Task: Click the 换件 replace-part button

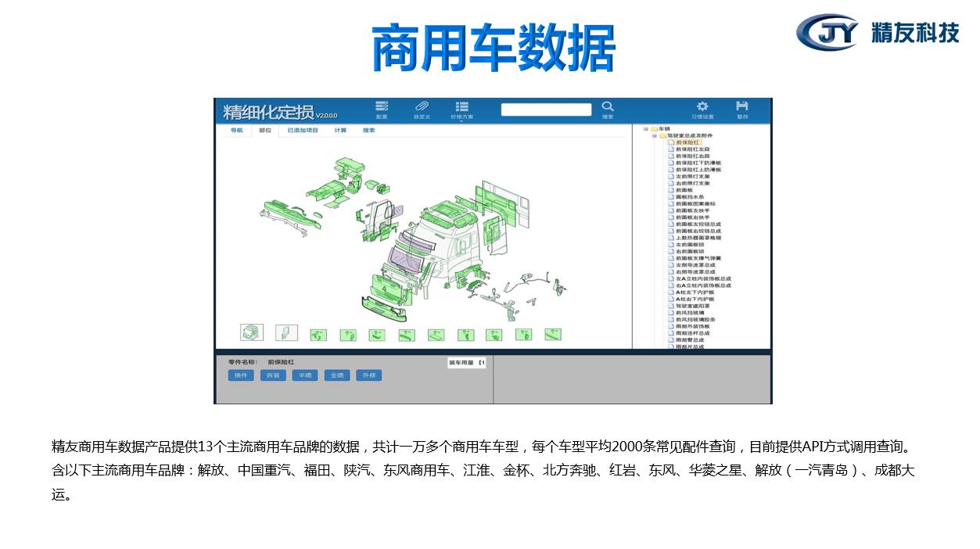Action: click(241, 375)
